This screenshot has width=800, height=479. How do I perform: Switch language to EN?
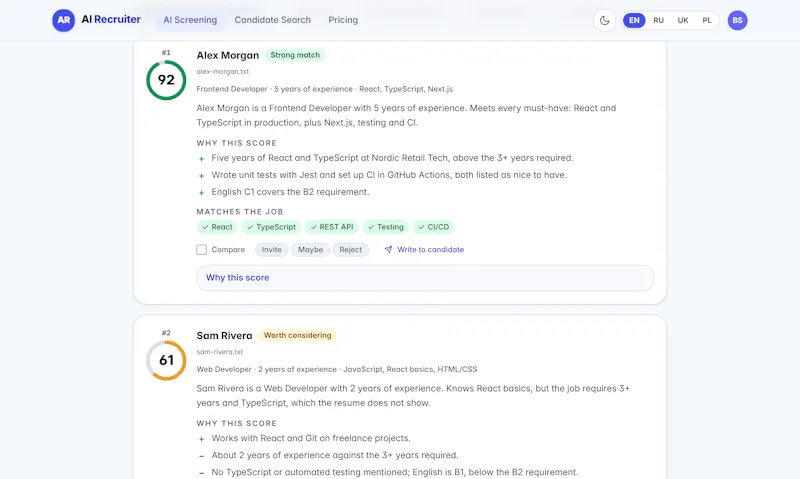tap(634, 20)
